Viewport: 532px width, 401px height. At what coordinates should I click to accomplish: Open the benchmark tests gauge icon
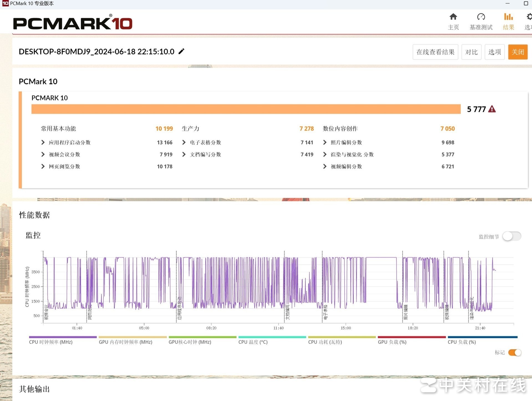(x=481, y=17)
